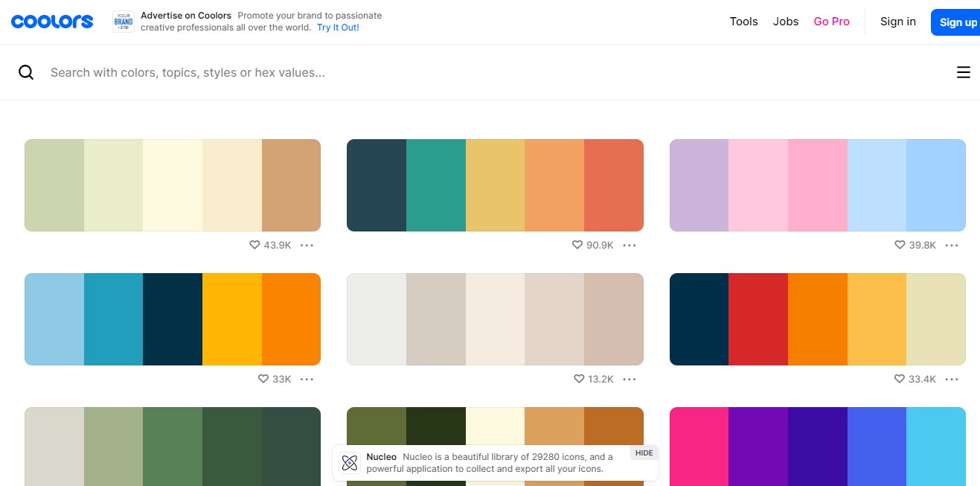The width and height of the screenshot is (980, 486).
Task: Click the heart icon beside 13.2K
Action: (579, 379)
